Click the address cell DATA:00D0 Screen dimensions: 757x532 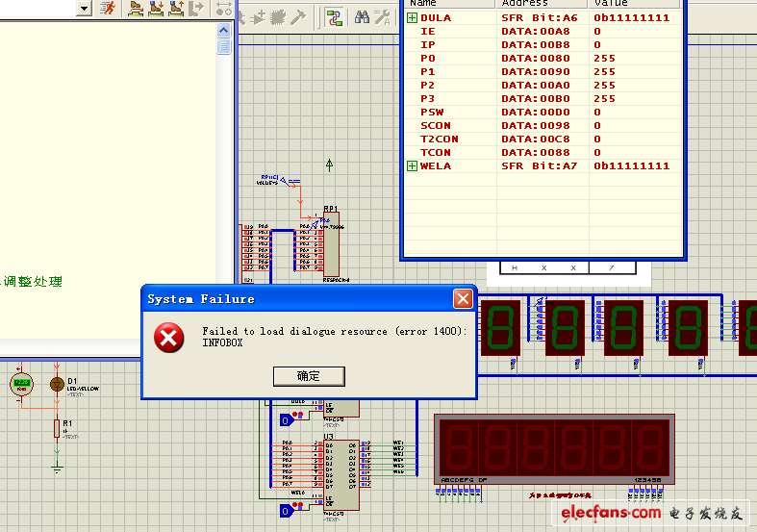click(x=536, y=113)
